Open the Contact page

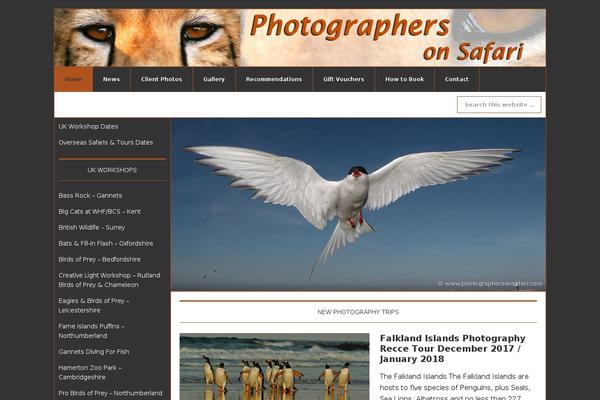457,79
